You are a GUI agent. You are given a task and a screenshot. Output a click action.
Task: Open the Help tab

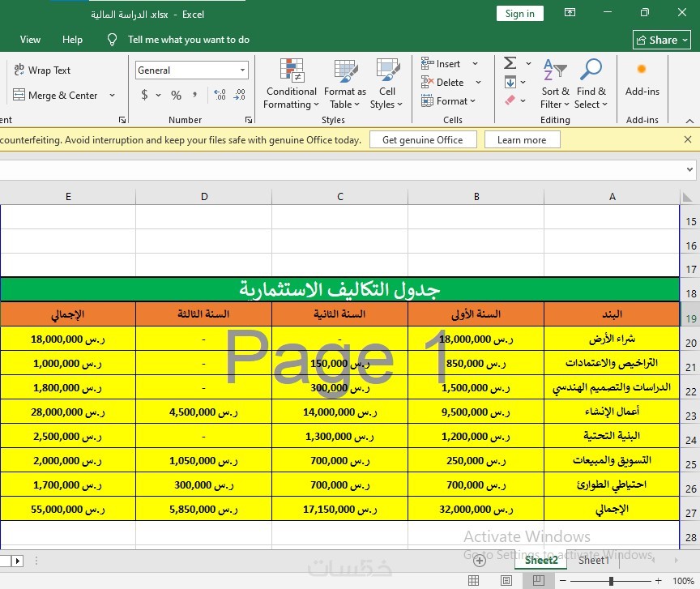pos(72,40)
